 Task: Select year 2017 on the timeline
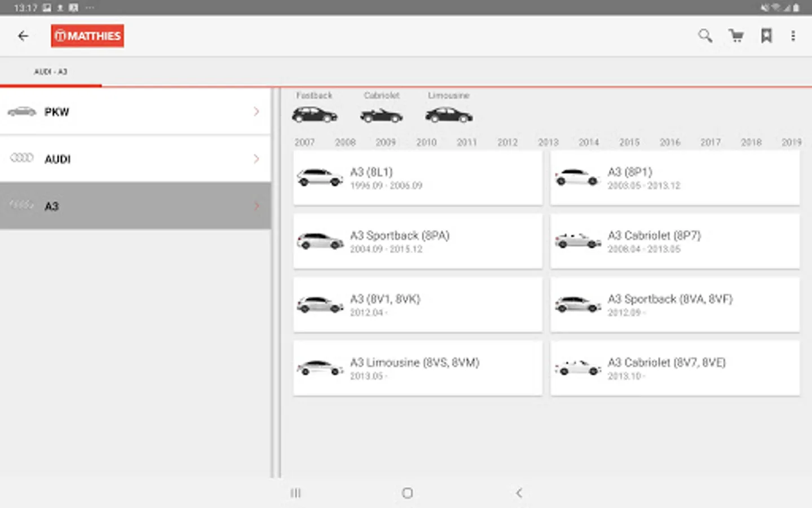(x=710, y=142)
